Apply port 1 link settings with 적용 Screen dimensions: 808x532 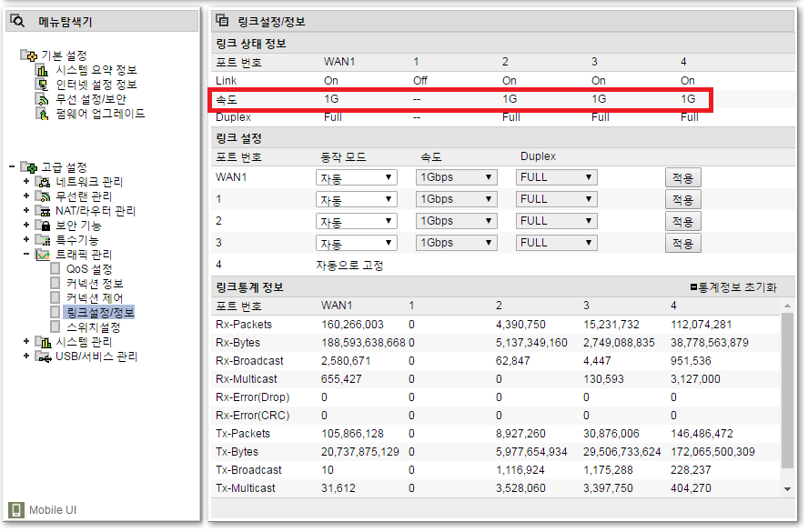pos(682,200)
